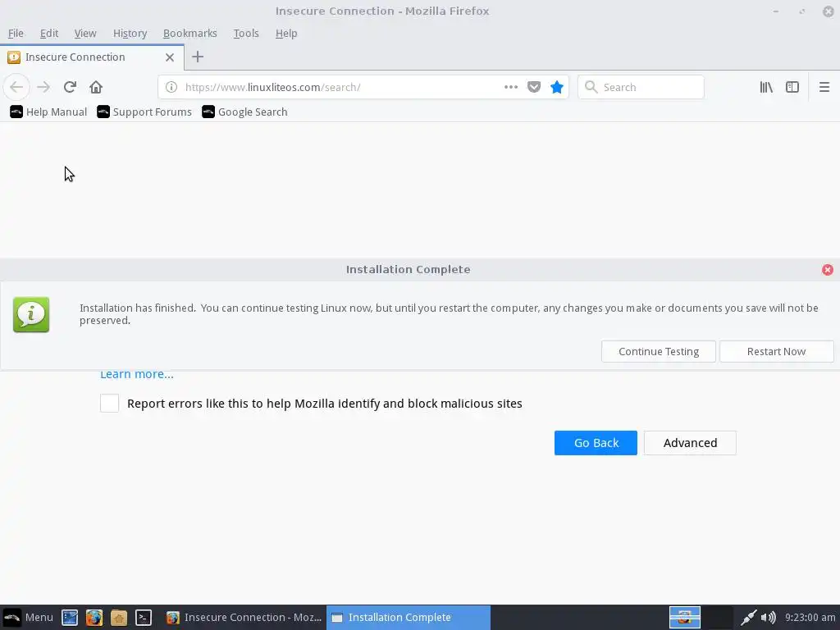Launch Firefox from taskbar launcher
The width and height of the screenshot is (840, 630).
click(94, 618)
